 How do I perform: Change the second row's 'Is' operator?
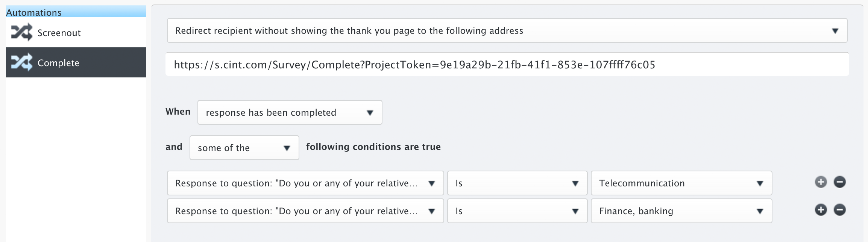click(517, 211)
